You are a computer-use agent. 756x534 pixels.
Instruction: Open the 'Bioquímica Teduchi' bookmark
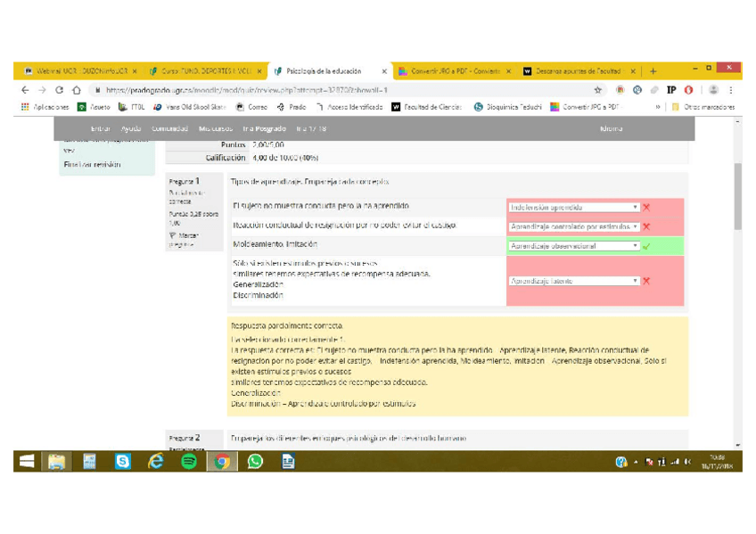(507, 107)
